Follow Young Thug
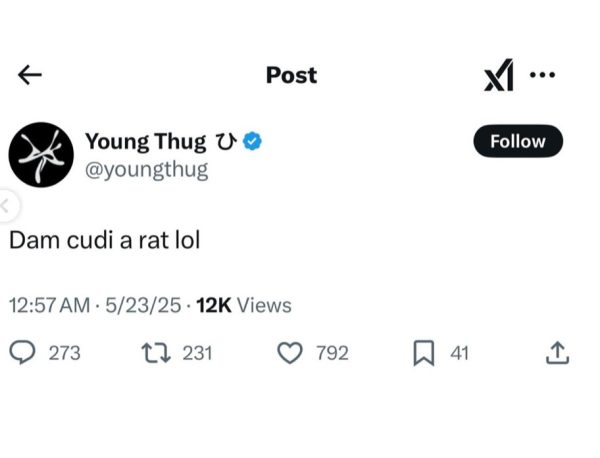Image resolution: width=600 pixels, height=458 pixels. pyautogui.click(x=517, y=141)
